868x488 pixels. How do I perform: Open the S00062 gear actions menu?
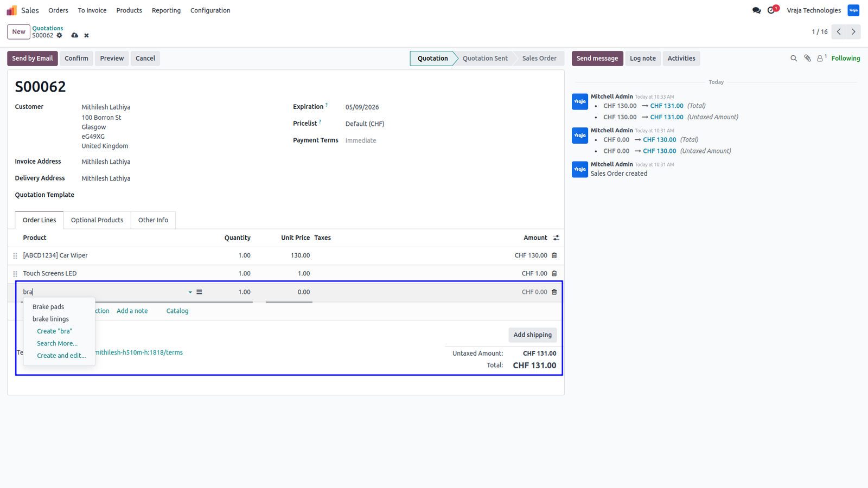[60, 36]
